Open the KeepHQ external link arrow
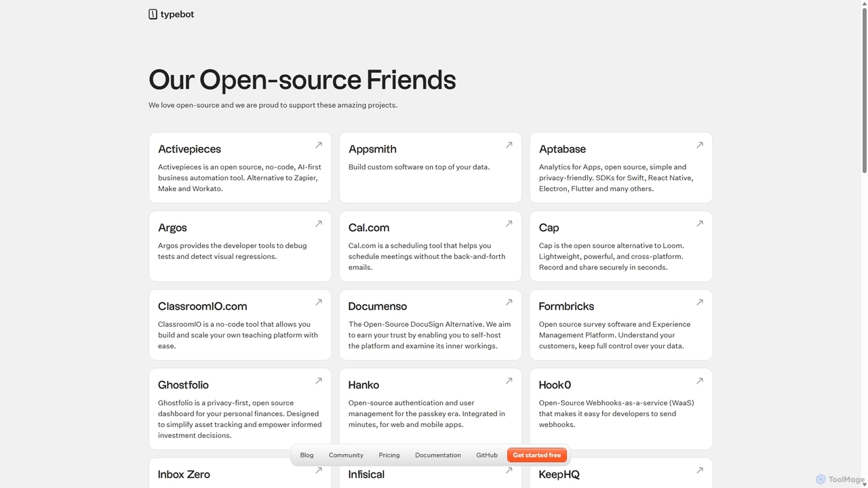Image resolution: width=868 pixels, height=488 pixels. pos(700,470)
